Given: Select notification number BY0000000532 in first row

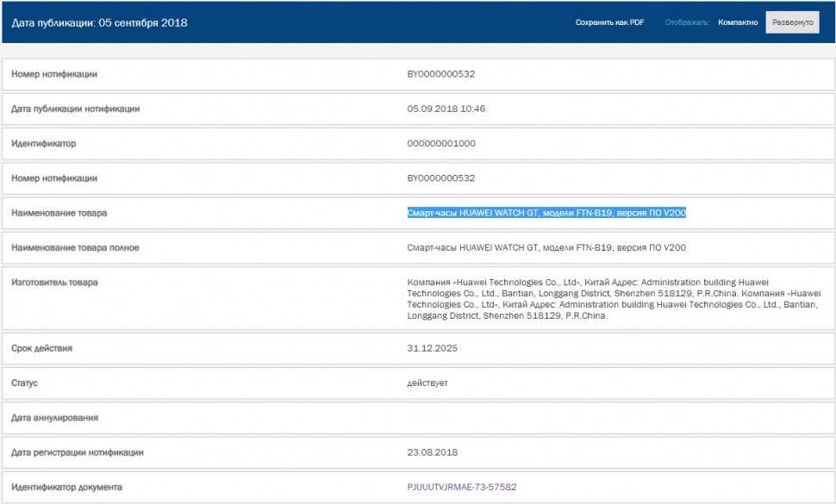Looking at the screenshot, I should 441,74.
